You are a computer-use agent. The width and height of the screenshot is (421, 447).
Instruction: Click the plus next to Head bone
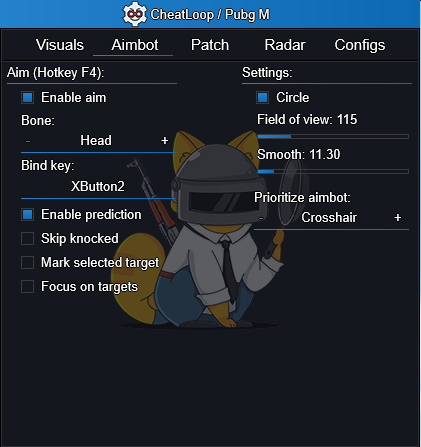(164, 141)
